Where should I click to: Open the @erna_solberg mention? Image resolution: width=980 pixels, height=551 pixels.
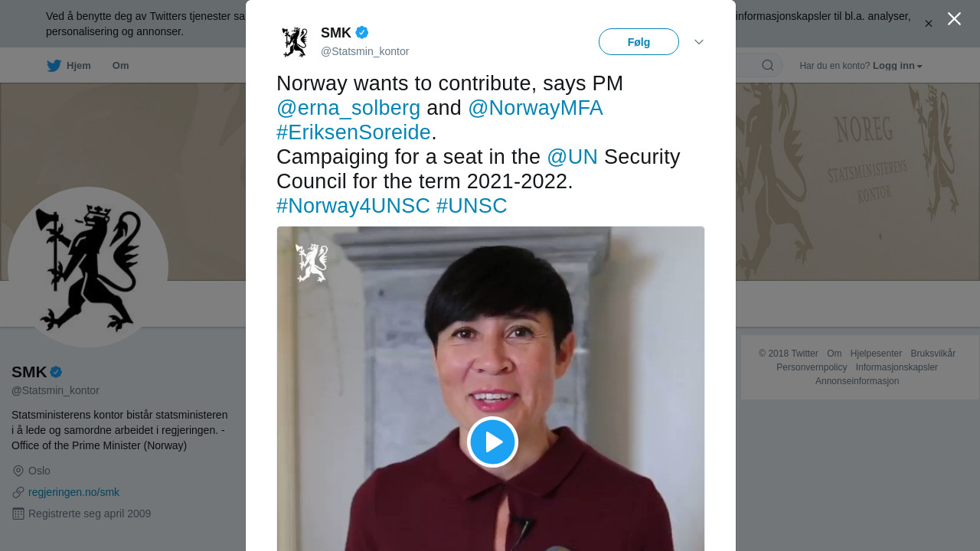[x=348, y=108]
